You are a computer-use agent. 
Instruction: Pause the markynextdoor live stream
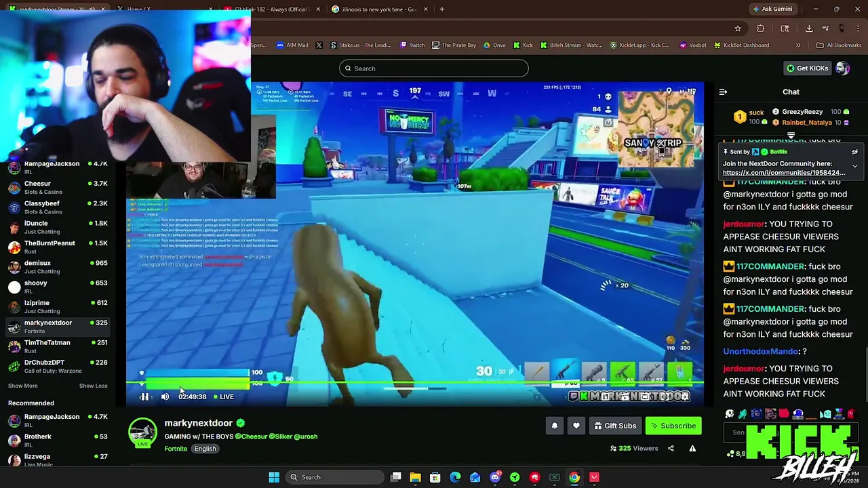tap(144, 396)
